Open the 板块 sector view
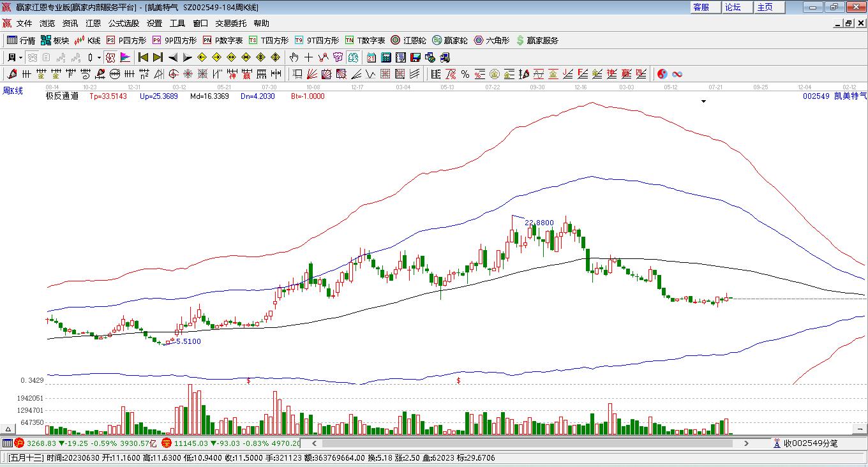 tap(55, 40)
